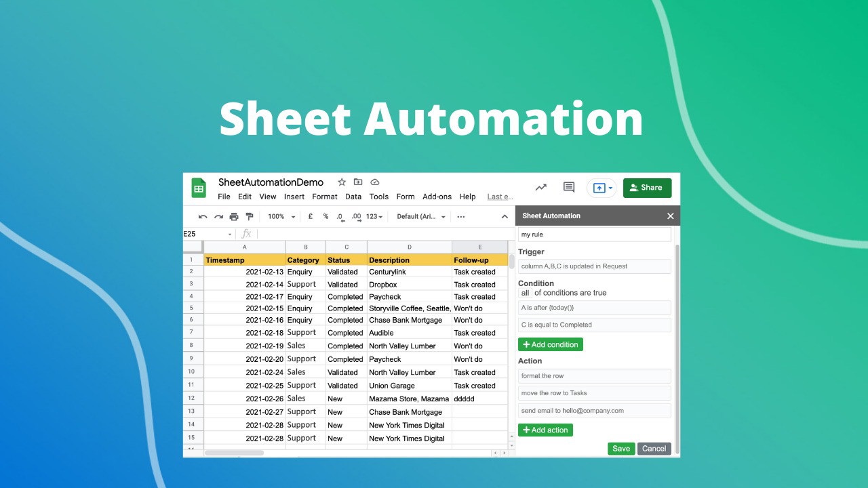Click the 'move the row to Tasks' action
The height and width of the screenshot is (488, 868).
(595, 393)
